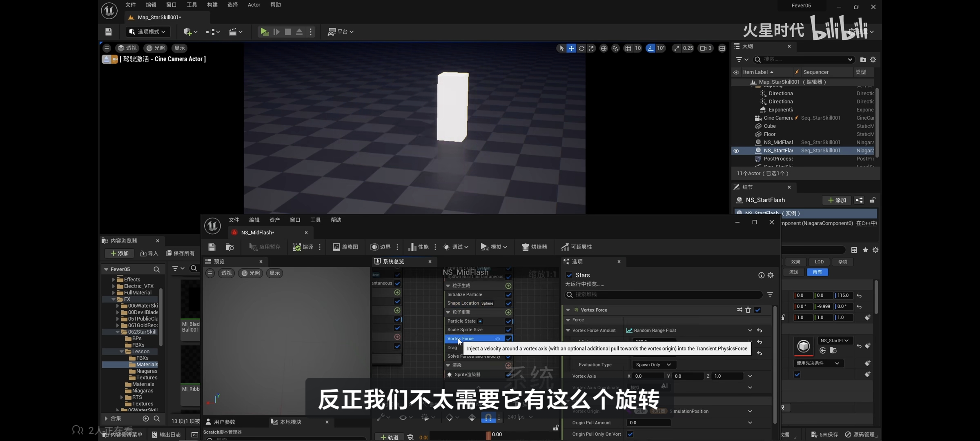Click the Play level button in main toolbar
This screenshot has width=980, height=441.
264,32
